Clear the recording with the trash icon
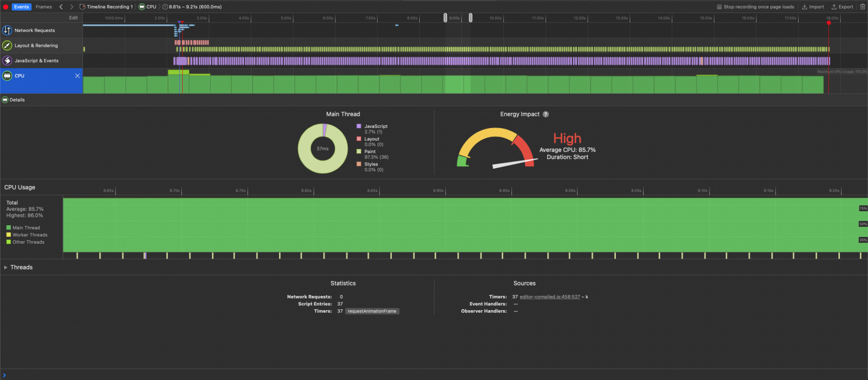The width and height of the screenshot is (868, 380). (862, 7)
